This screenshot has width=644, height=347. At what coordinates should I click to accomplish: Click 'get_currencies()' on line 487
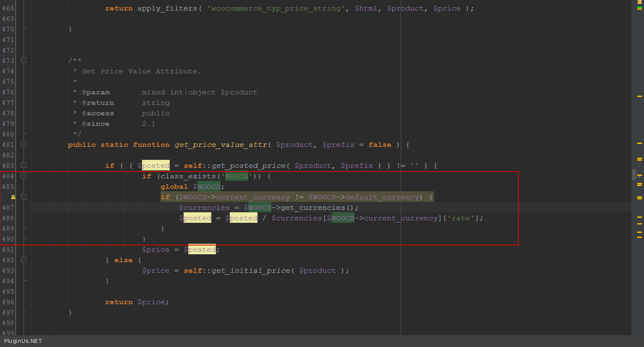coord(318,208)
